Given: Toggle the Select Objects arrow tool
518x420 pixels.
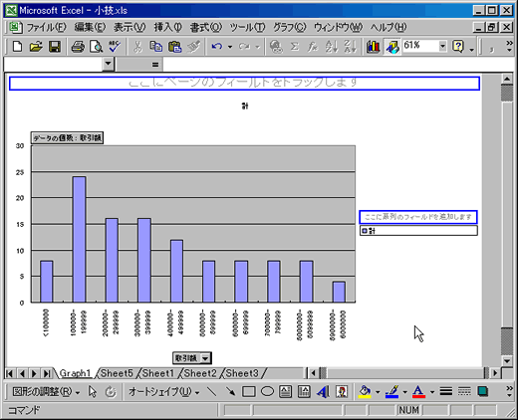Looking at the screenshot, I should pos(93,392).
